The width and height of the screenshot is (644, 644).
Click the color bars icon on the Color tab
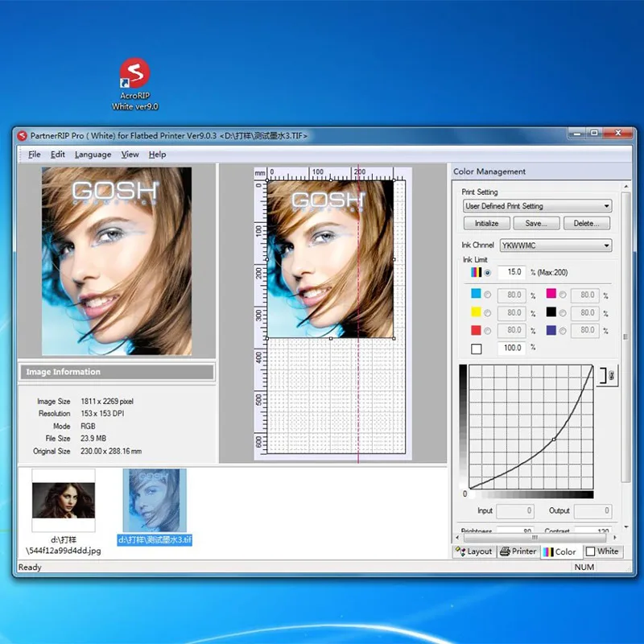pos(547,551)
